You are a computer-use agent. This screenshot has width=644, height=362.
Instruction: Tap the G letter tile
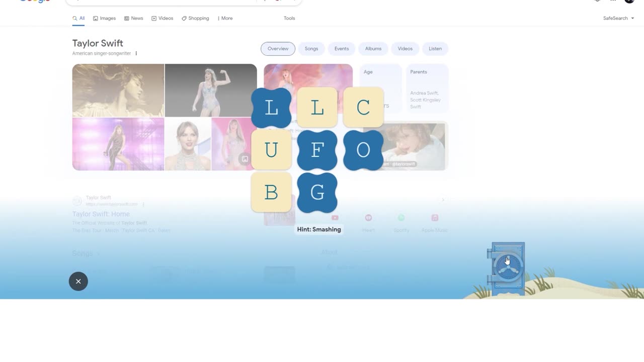(317, 193)
